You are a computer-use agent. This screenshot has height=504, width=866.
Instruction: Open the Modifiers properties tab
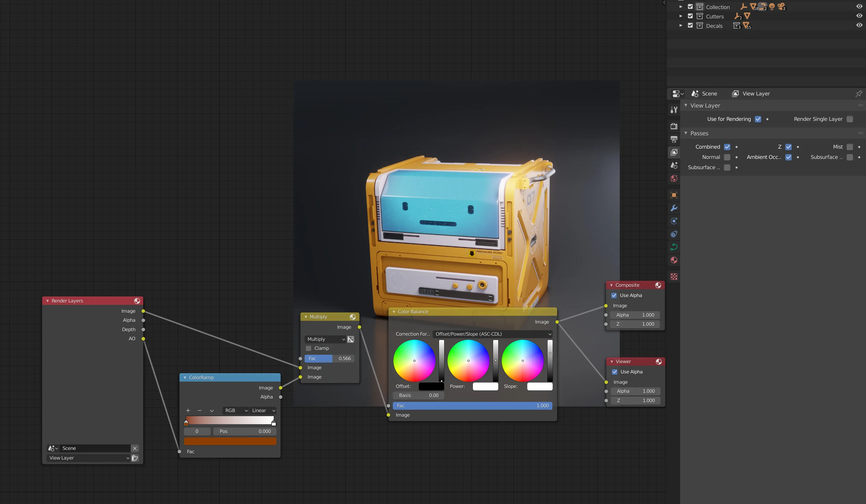(674, 208)
